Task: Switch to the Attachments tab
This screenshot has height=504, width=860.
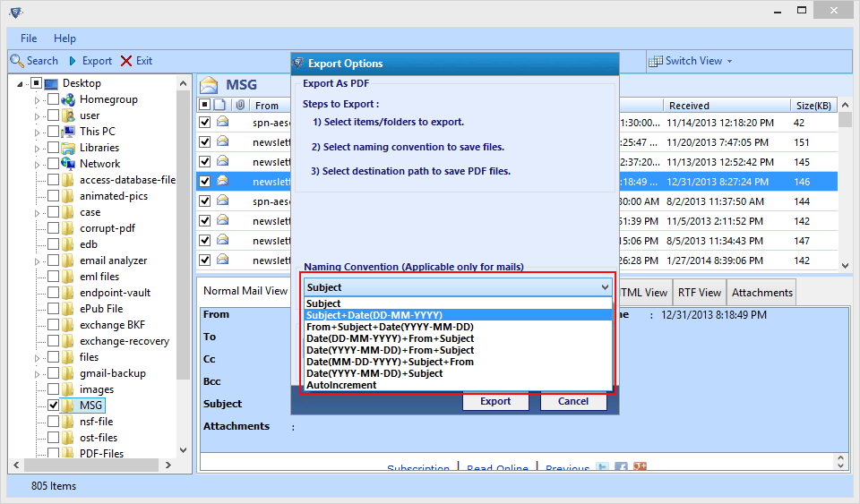Action: point(761,293)
